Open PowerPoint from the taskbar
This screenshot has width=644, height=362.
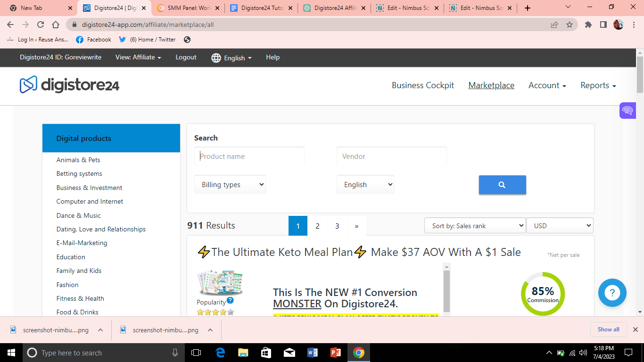click(x=336, y=353)
